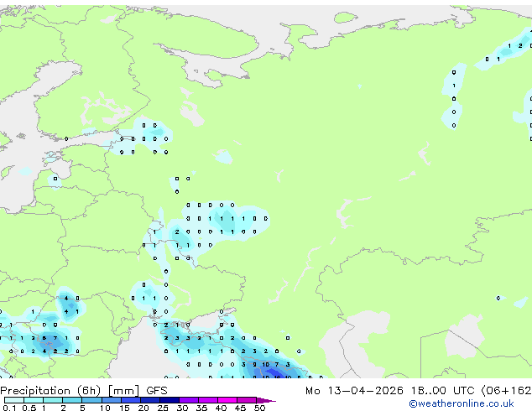This screenshot has height=411, width=532.
Task: Click the 45–50 mm legend swatch
Action: click(x=247, y=400)
